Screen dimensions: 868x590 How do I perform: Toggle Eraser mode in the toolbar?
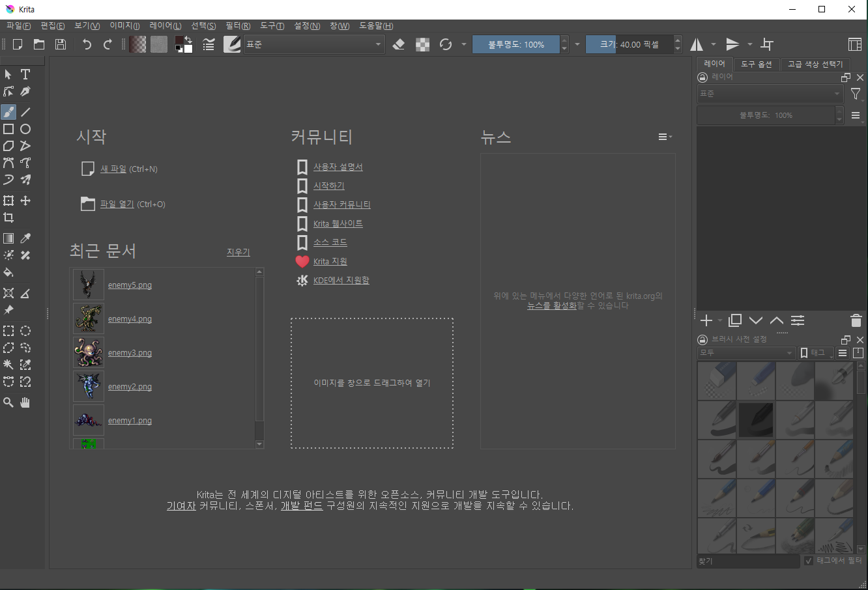(399, 44)
